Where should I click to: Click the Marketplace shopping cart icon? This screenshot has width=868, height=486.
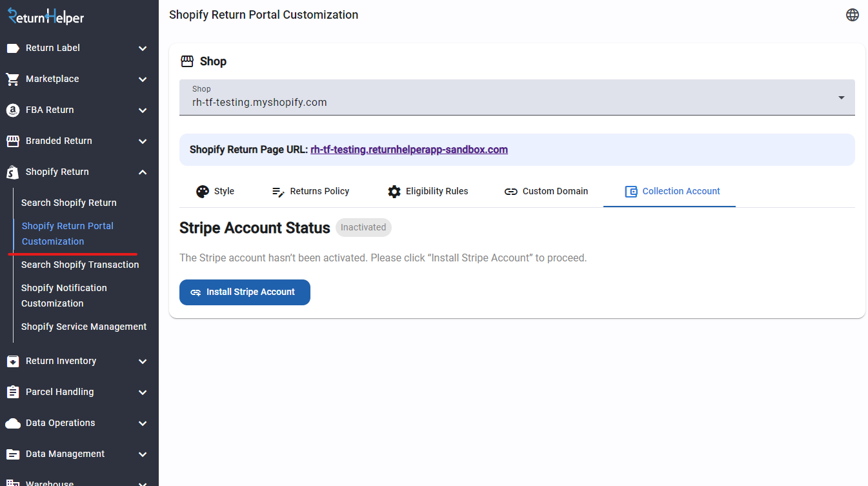pyautogui.click(x=13, y=79)
